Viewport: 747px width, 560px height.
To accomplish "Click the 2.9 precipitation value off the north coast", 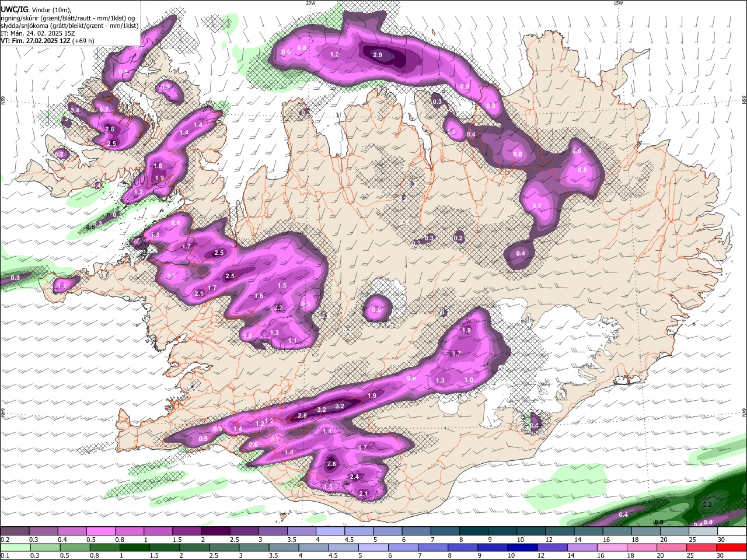I will click(x=378, y=55).
